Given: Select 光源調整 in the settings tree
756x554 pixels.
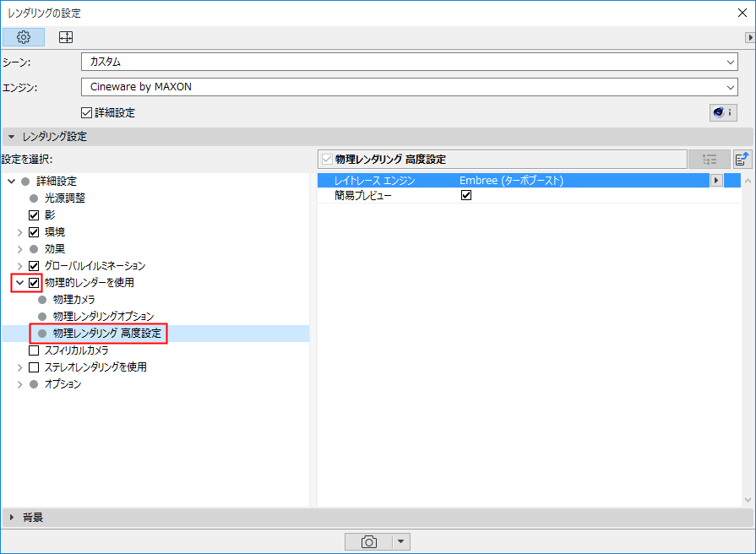Looking at the screenshot, I should point(64,198).
